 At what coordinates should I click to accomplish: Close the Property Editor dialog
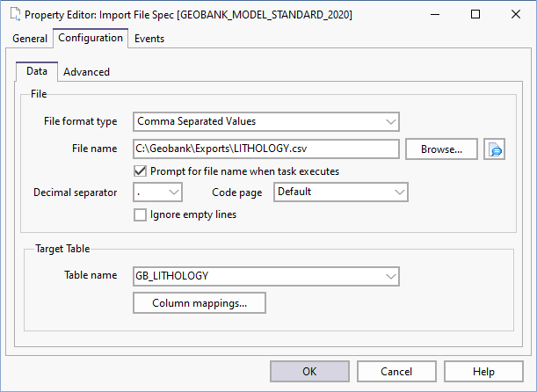pyautogui.click(x=516, y=15)
